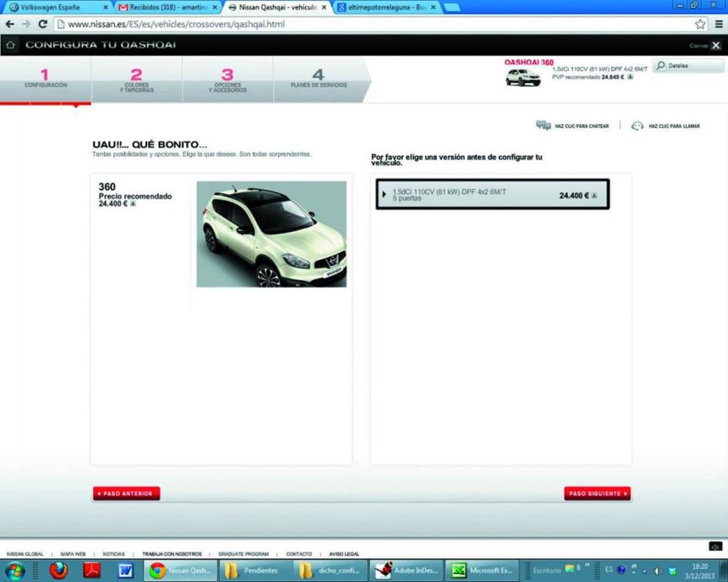728x582 pixels.
Task: Open the Detalles magnifier button
Action: [688, 66]
